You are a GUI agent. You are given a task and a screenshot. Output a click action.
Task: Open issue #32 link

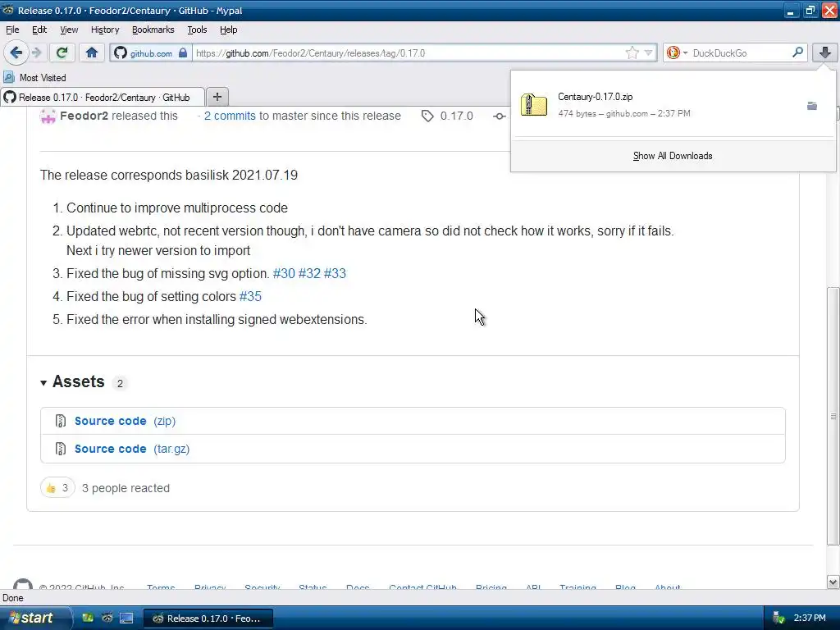click(309, 273)
